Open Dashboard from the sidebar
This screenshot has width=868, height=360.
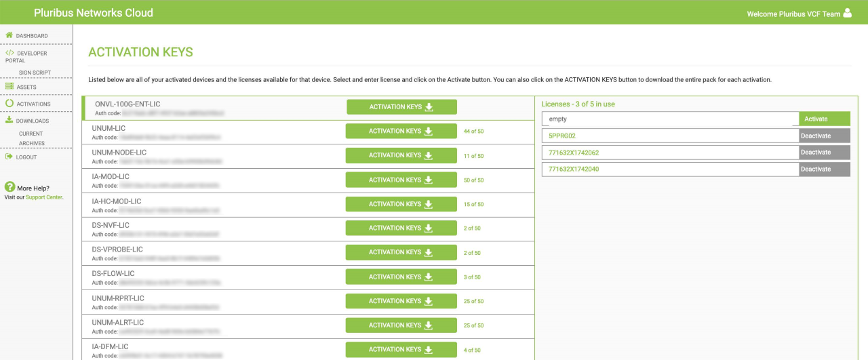point(32,35)
